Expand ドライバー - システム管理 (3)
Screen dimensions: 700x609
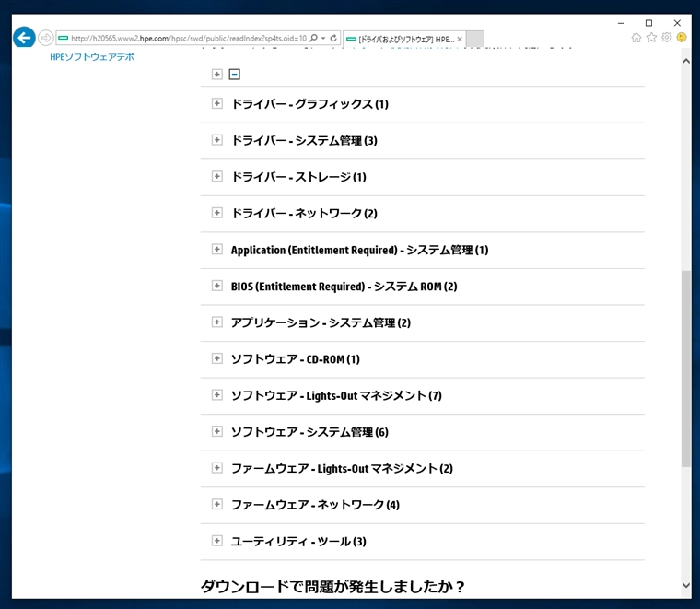pyautogui.click(x=217, y=140)
